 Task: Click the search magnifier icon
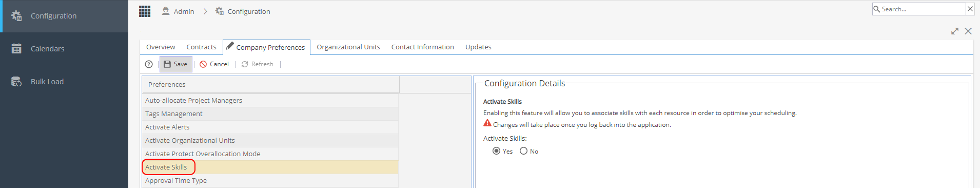tap(877, 9)
